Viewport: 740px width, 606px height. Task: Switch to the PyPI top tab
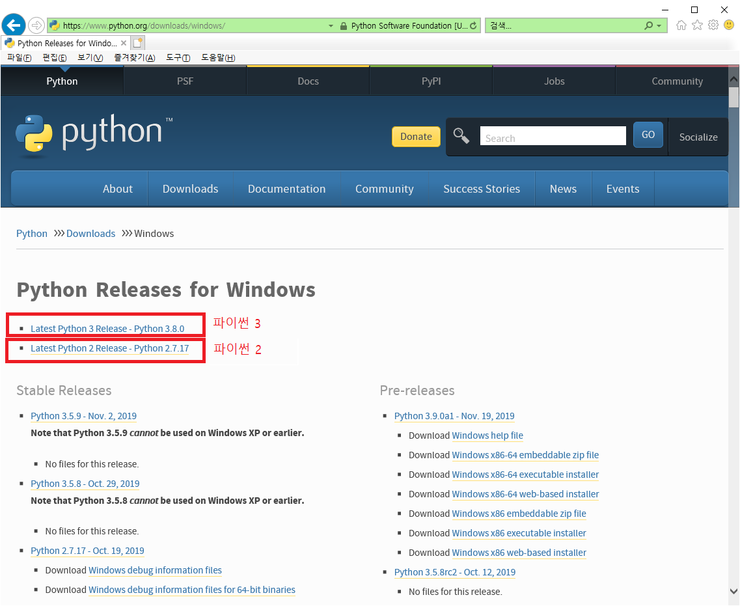(x=431, y=81)
